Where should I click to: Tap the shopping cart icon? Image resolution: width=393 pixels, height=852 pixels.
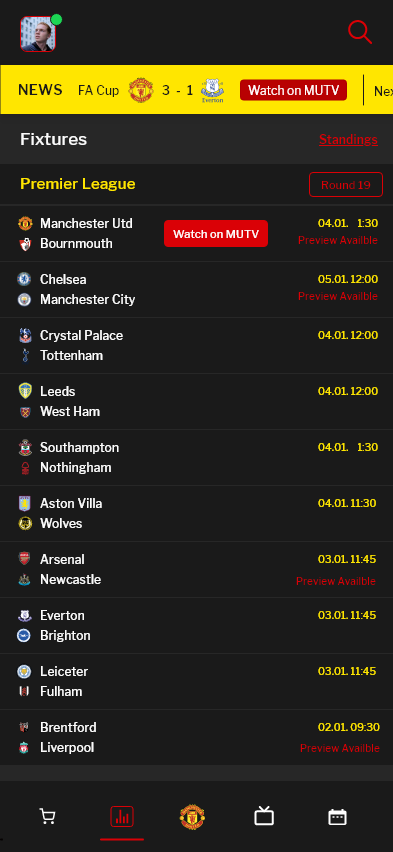[x=47, y=817]
